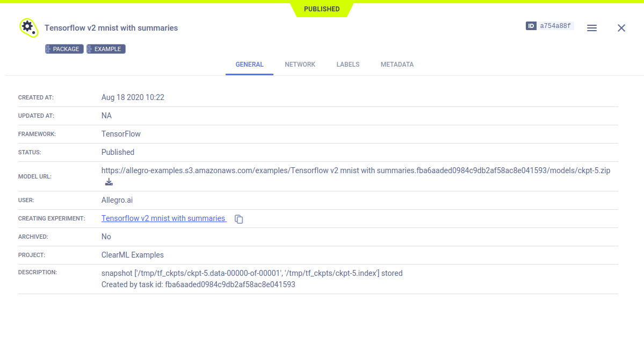Image resolution: width=644 pixels, height=356 pixels.
Task: Click the PUBLISHED status banner
Action: pyautogui.click(x=321, y=9)
